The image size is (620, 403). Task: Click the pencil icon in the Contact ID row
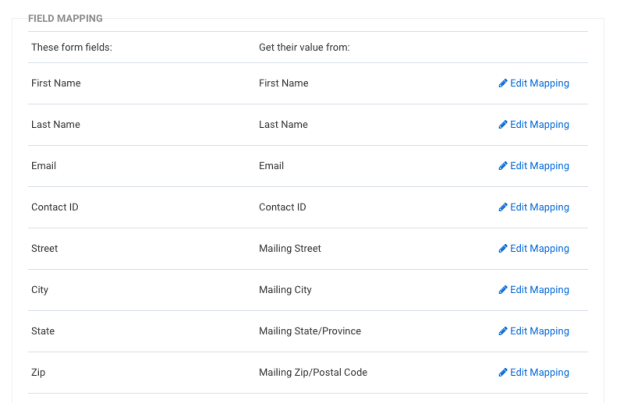503,207
